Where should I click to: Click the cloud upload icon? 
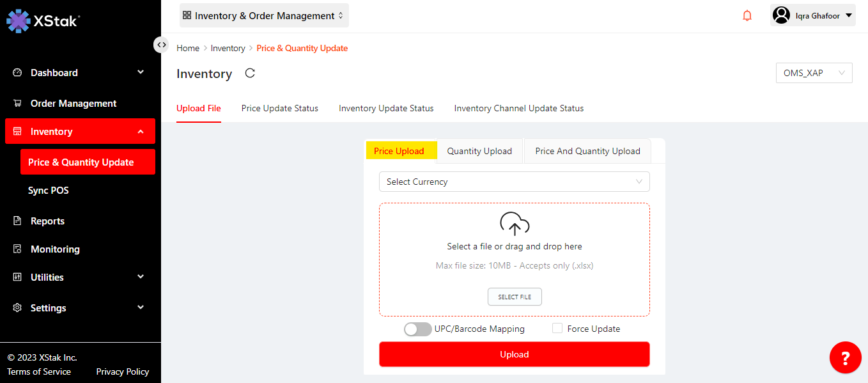(x=514, y=224)
